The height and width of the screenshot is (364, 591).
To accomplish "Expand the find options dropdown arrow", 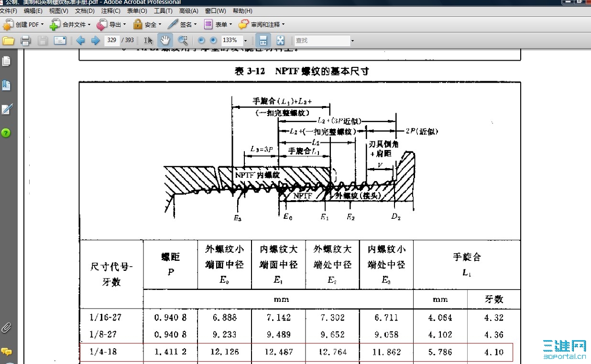I will tap(352, 41).
